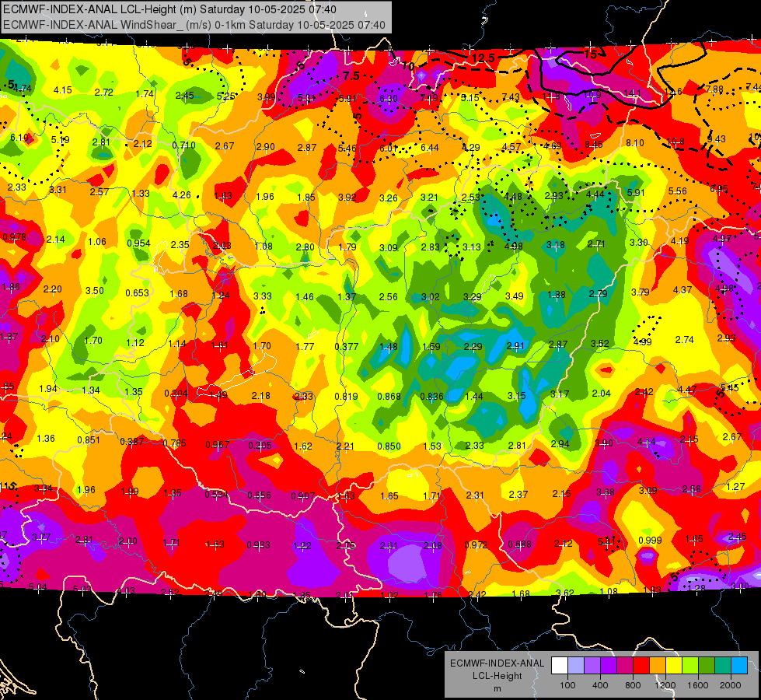Click the grid value 0.836
This screenshot has height=700, width=761.
[431, 397]
